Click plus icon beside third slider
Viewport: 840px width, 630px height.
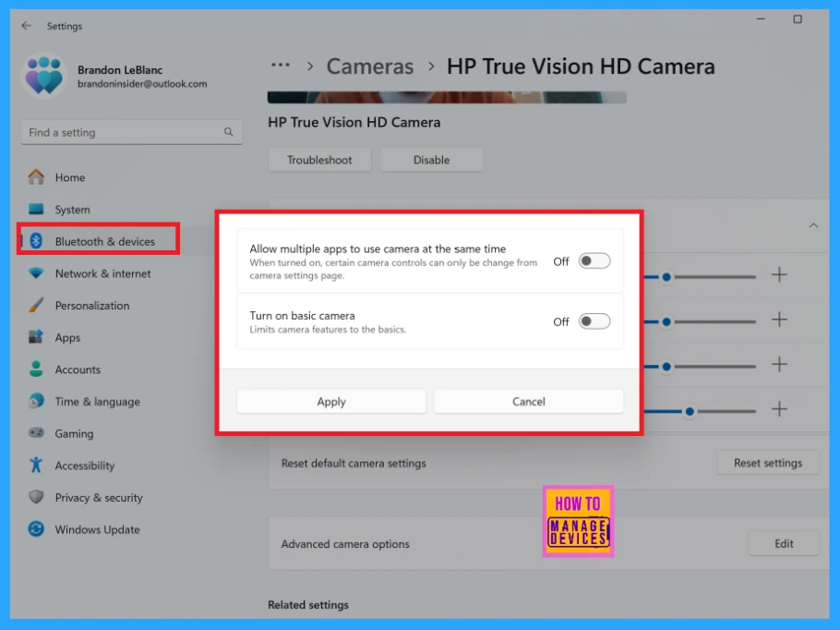(x=779, y=365)
